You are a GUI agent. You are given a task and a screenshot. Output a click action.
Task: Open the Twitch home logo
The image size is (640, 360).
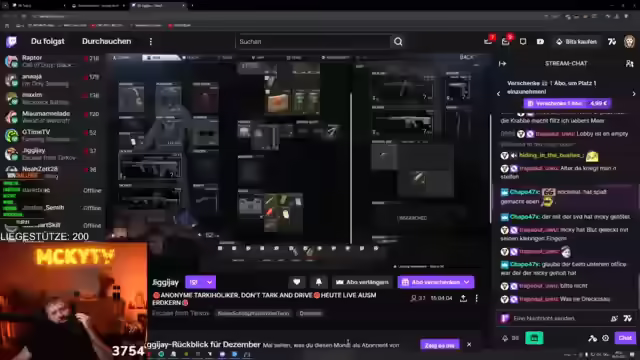[x=11, y=41]
